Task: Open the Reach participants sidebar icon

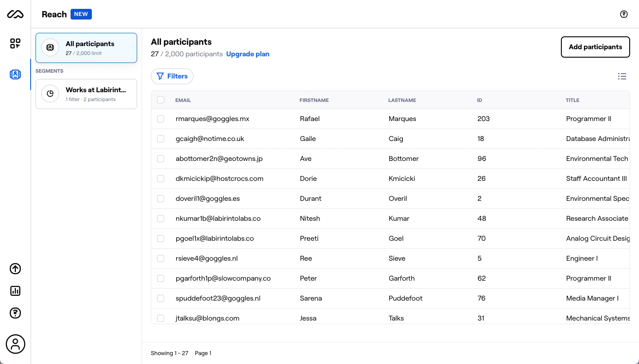Action: pos(15,74)
